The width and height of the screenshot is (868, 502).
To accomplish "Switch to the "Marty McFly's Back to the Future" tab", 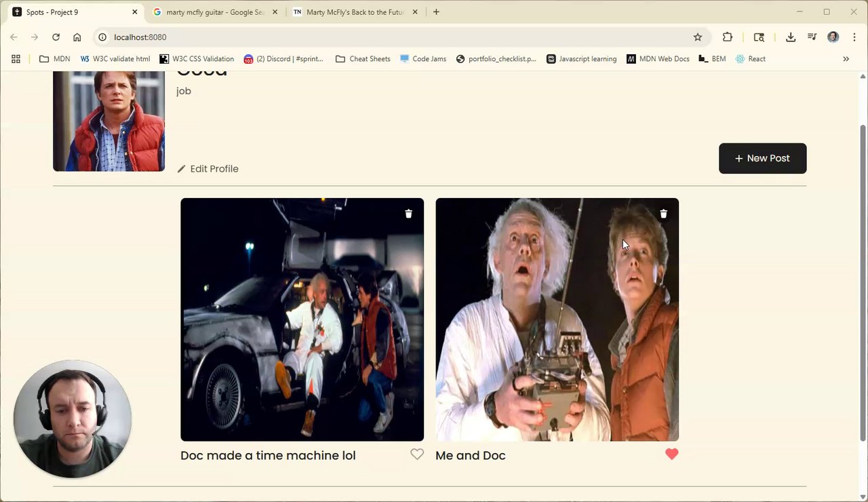I will (355, 12).
